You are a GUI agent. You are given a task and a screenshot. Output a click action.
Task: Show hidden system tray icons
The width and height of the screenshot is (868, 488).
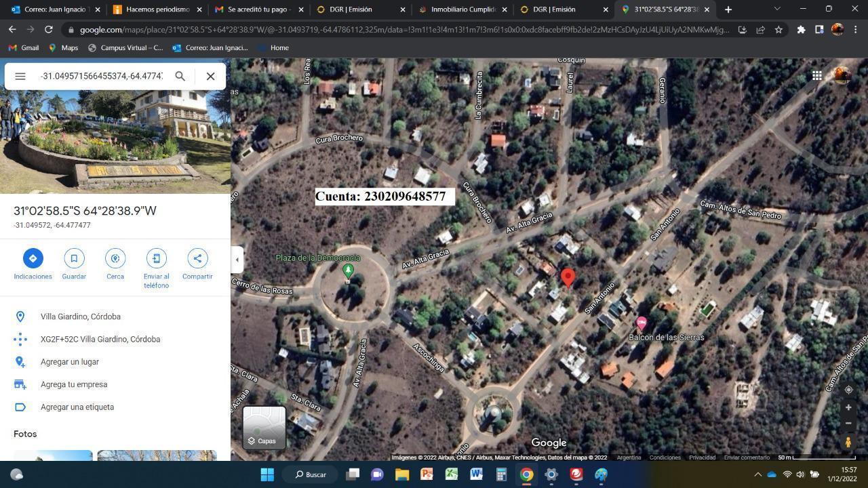click(x=758, y=474)
